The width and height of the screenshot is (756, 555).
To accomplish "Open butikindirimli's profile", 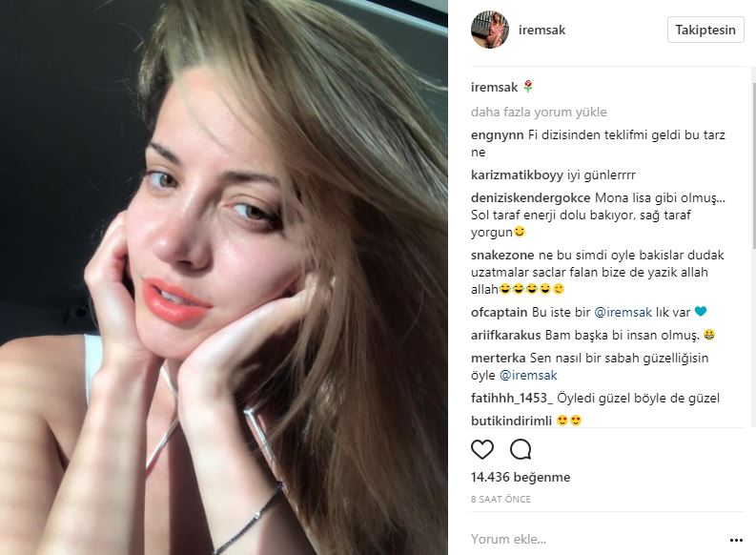I will (x=513, y=421).
